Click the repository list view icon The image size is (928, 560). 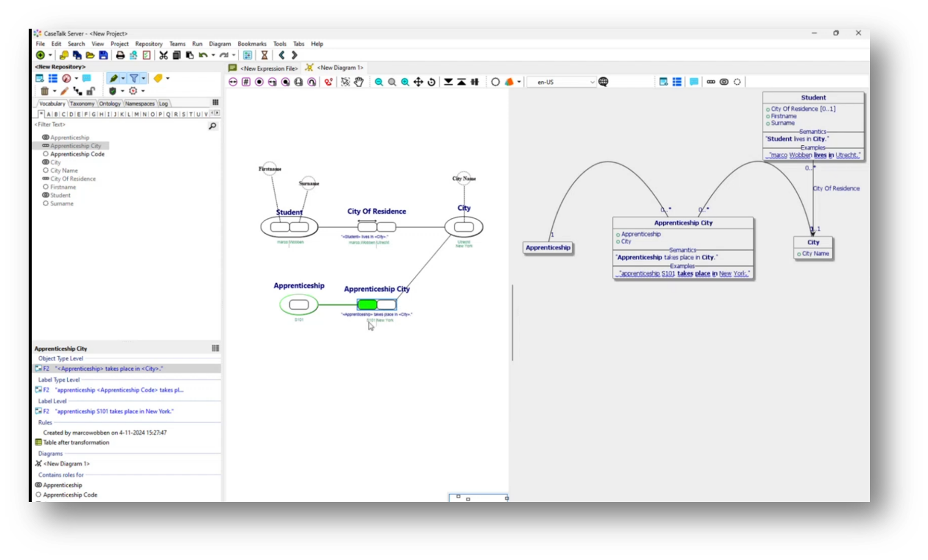[53, 78]
